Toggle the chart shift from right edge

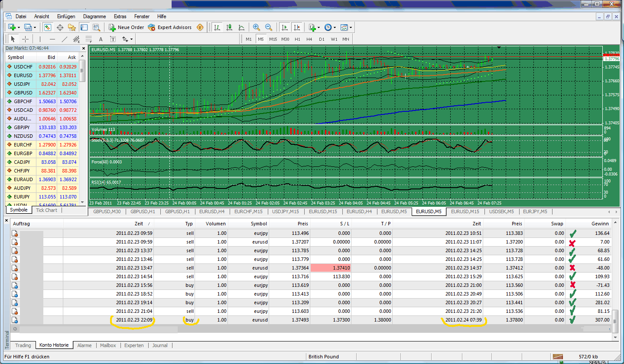297,27
